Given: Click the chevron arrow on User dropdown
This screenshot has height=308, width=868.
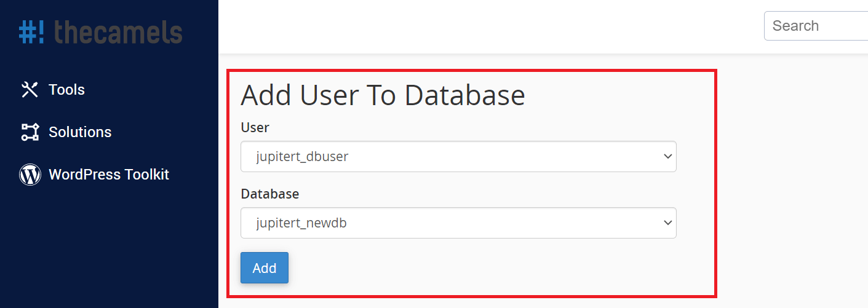Looking at the screenshot, I should [668, 157].
